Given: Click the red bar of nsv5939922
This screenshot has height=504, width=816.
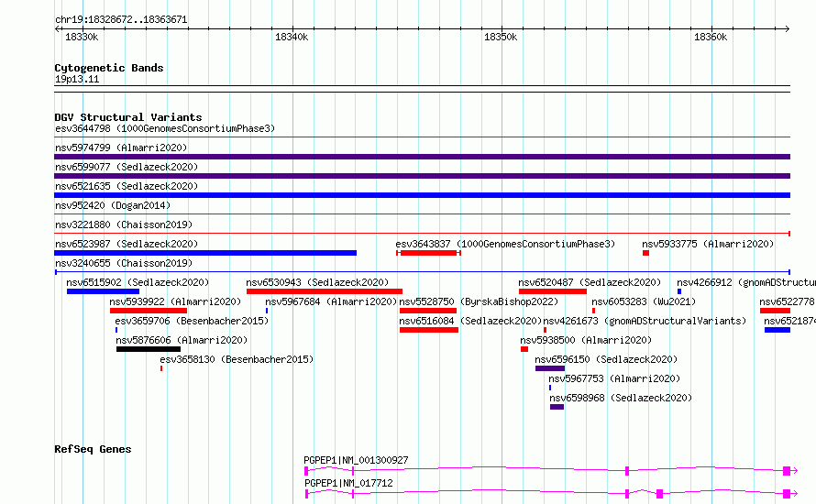Looking at the screenshot, I should [x=149, y=311].
